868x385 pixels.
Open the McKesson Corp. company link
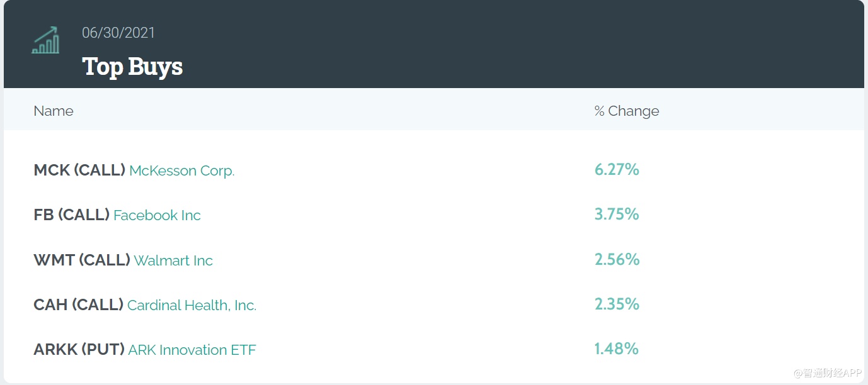(181, 170)
